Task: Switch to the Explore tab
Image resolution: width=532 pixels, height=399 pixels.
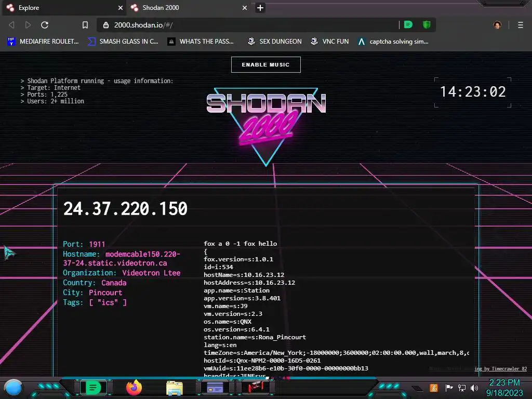Action: pyautogui.click(x=64, y=7)
